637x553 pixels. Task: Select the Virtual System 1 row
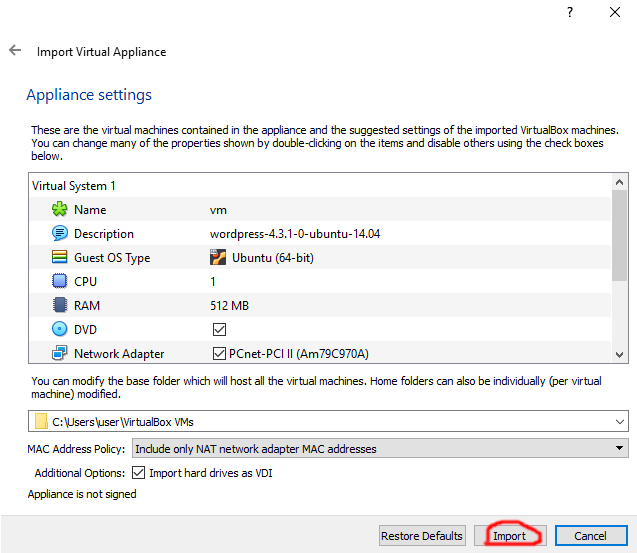click(320, 186)
